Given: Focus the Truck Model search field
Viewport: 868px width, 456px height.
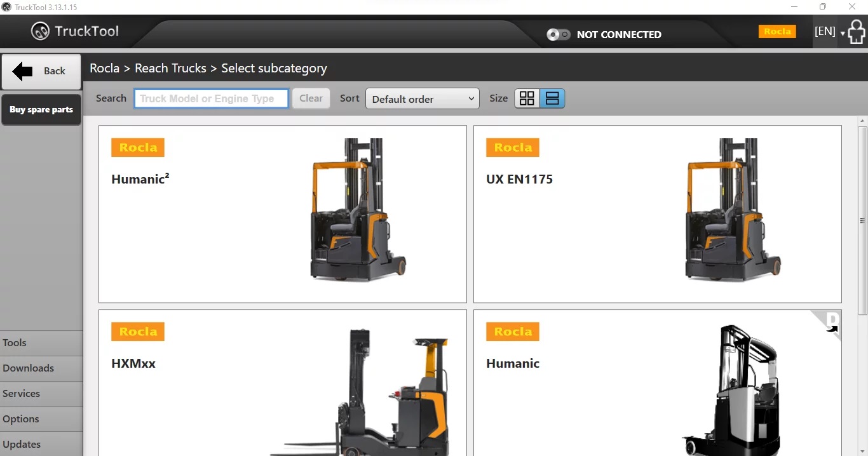Looking at the screenshot, I should (x=211, y=98).
